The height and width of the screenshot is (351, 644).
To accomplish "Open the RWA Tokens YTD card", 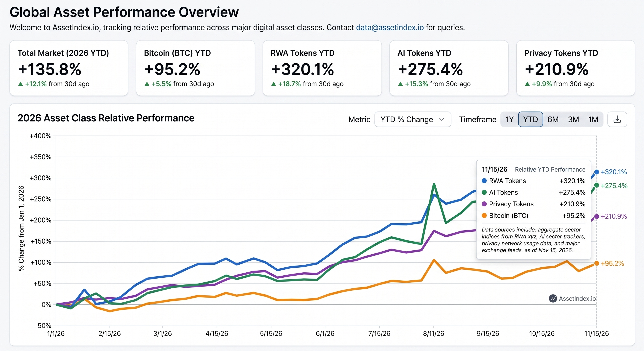I will coord(322,68).
